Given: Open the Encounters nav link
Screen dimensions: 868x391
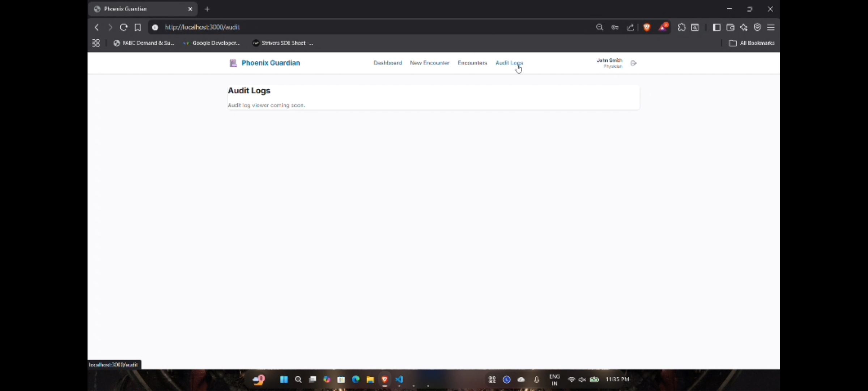Looking at the screenshot, I should (472, 63).
